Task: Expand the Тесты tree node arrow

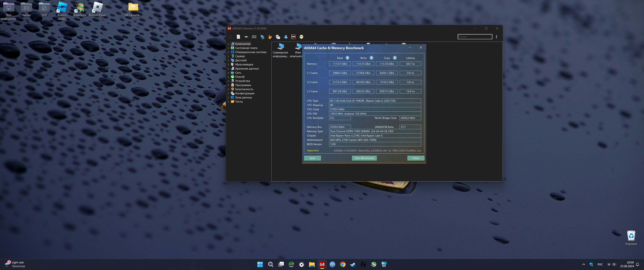Action: (x=228, y=102)
